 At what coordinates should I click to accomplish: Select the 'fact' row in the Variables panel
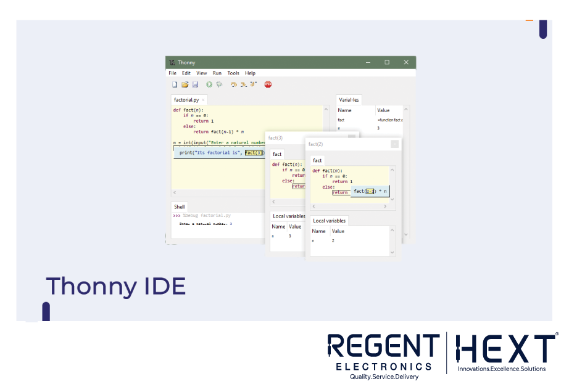coord(370,120)
